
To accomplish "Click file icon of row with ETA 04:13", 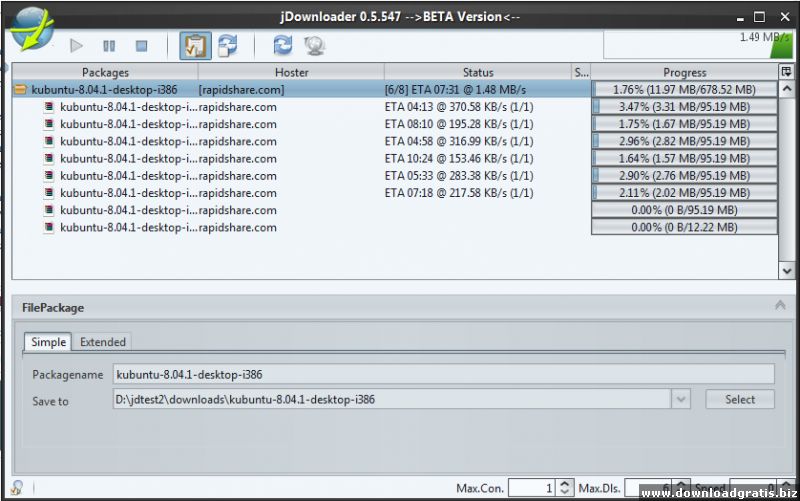I will pos(49,107).
